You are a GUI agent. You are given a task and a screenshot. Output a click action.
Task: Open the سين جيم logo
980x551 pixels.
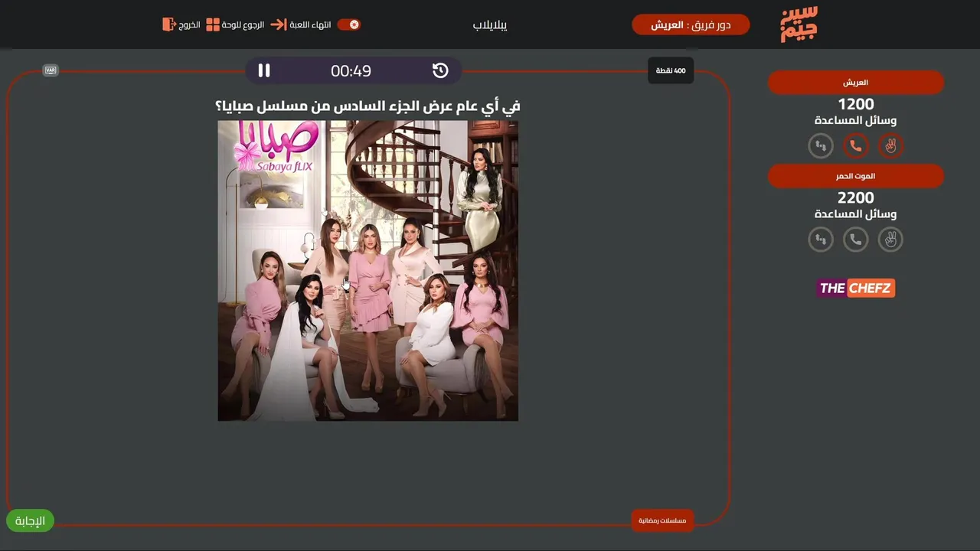click(799, 24)
